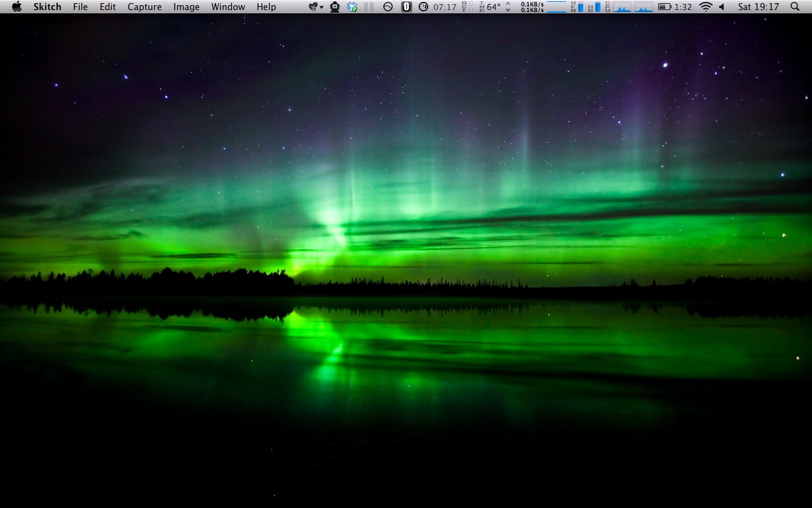Click the TMP 64° temperature readout
Viewport: 812px width, 508px height.
(x=490, y=7)
